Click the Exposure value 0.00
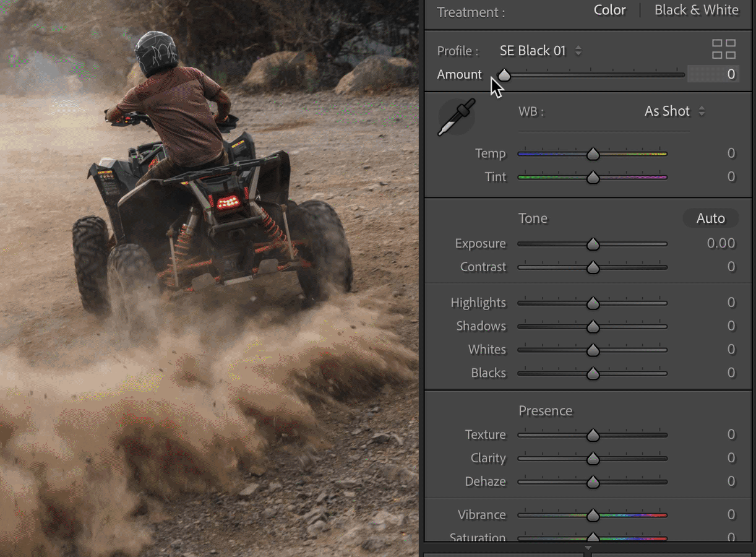756x557 pixels. tap(721, 243)
